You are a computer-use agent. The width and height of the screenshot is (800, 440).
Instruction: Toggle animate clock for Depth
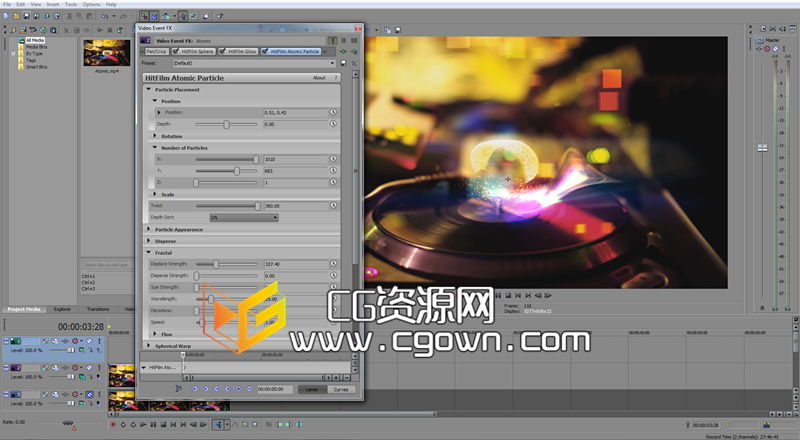pos(333,124)
